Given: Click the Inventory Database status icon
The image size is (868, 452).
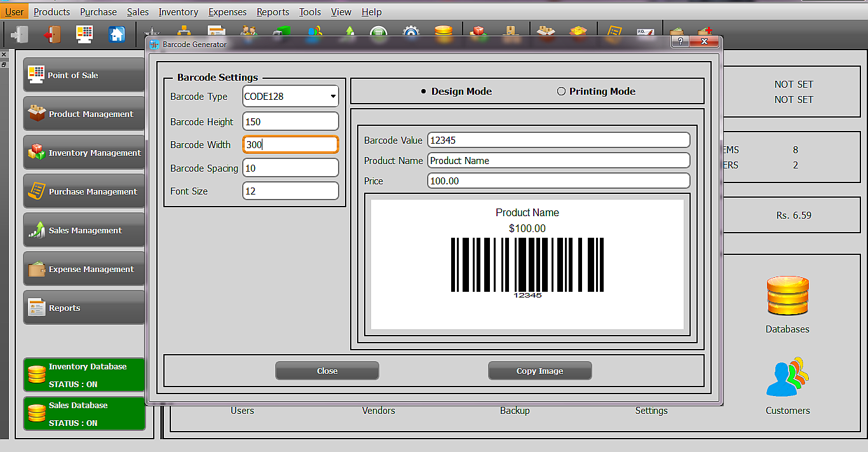Looking at the screenshot, I should (x=37, y=375).
